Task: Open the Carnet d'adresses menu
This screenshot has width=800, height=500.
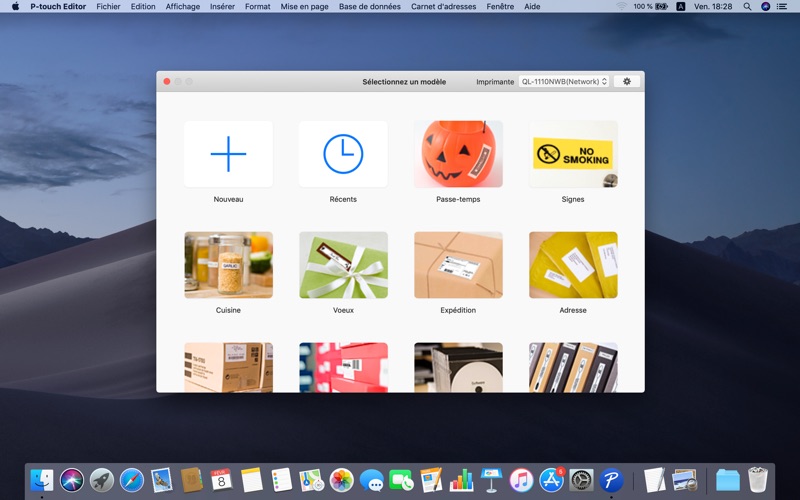Action: pyautogui.click(x=443, y=7)
